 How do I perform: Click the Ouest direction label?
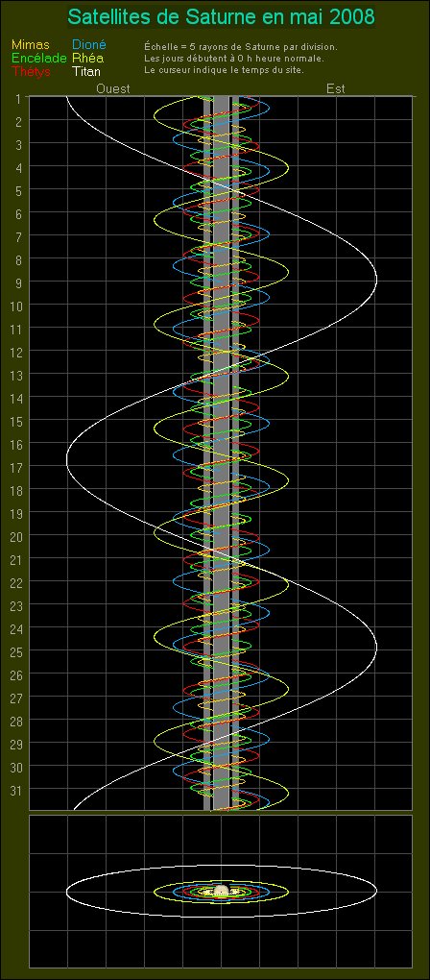click(113, 88)
